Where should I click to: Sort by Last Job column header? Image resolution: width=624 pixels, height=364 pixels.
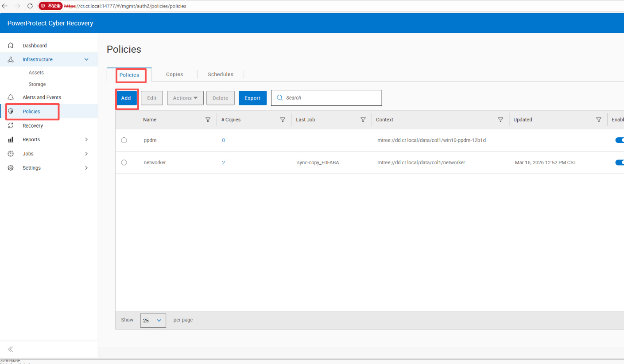pyautogui.click(x=306, y=120)
